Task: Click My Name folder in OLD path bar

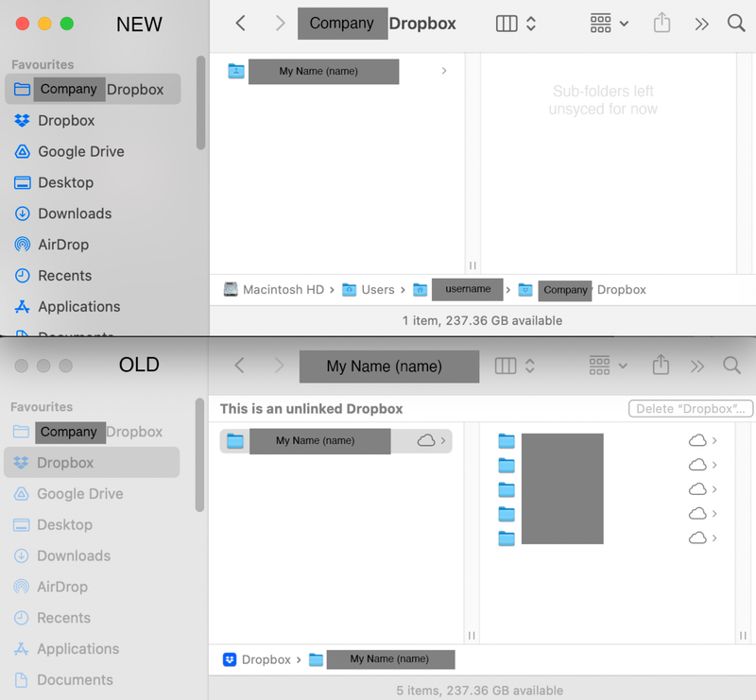Action: 382,659
